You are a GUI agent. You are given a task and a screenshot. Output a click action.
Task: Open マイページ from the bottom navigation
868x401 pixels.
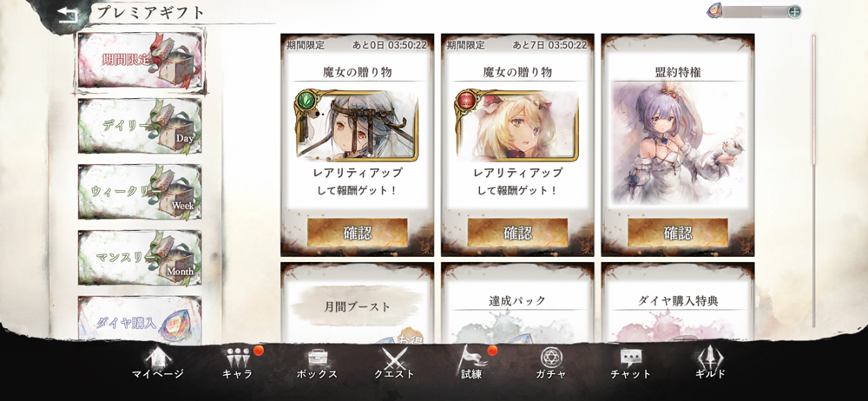[x=158, y=364]
